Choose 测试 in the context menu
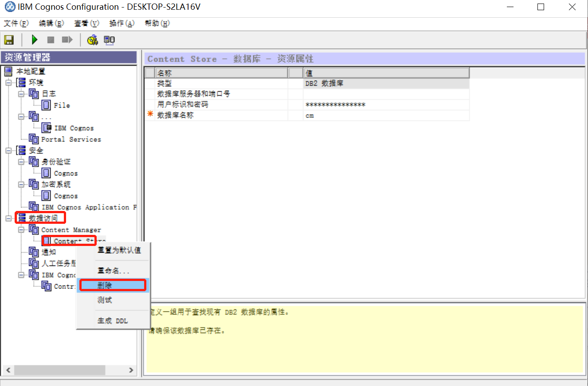This screenshot has width=588, height=386. point(113,300)
